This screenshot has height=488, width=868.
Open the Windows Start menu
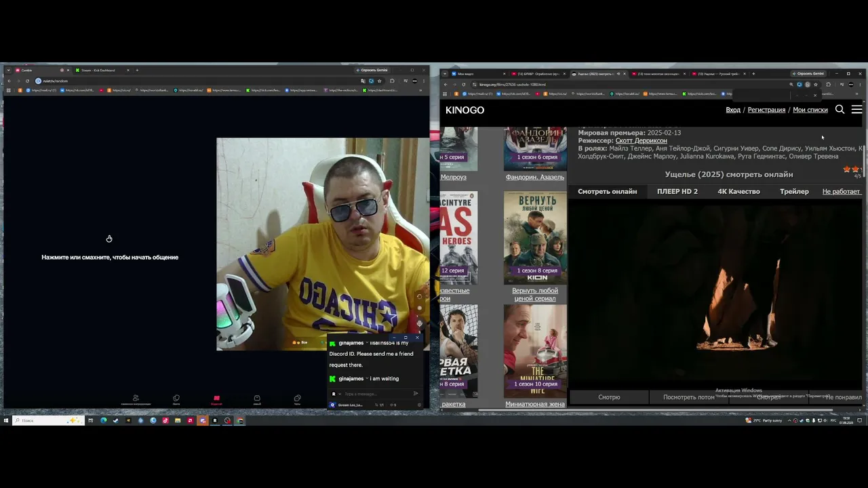coord(6,420)
